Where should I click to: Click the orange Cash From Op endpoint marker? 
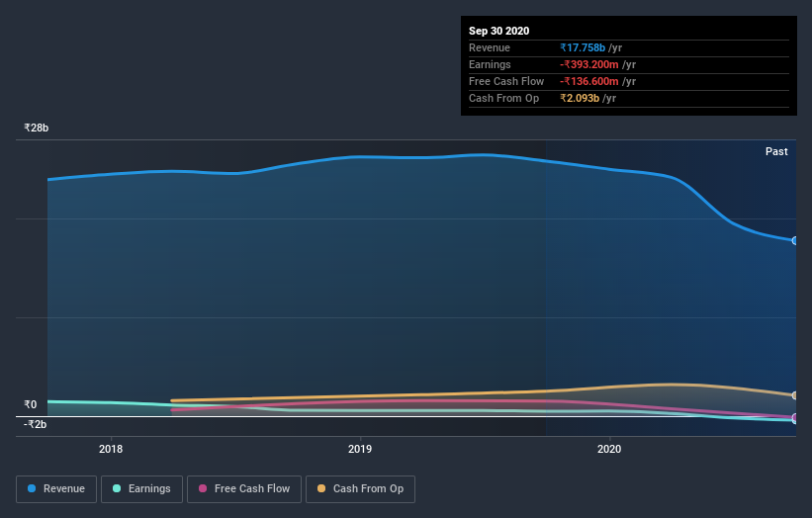pyautogui.click(x=794, y=395)
